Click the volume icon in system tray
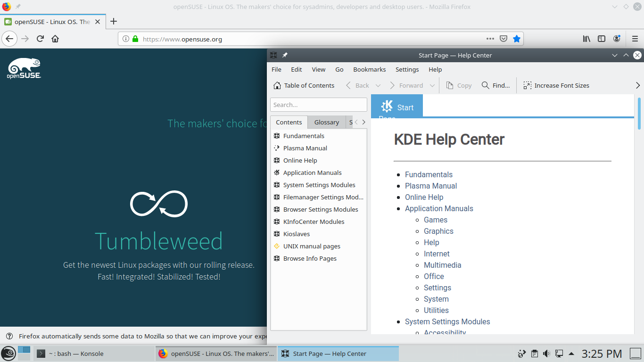The height and width of the screenshot is (362, 644). click(x=546, y=354)
